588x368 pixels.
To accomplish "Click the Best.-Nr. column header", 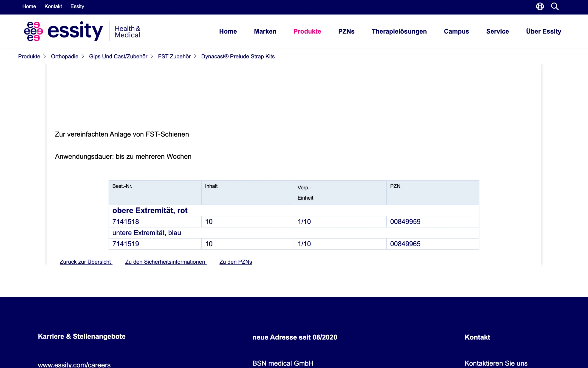I will click(x=155, y=193).
